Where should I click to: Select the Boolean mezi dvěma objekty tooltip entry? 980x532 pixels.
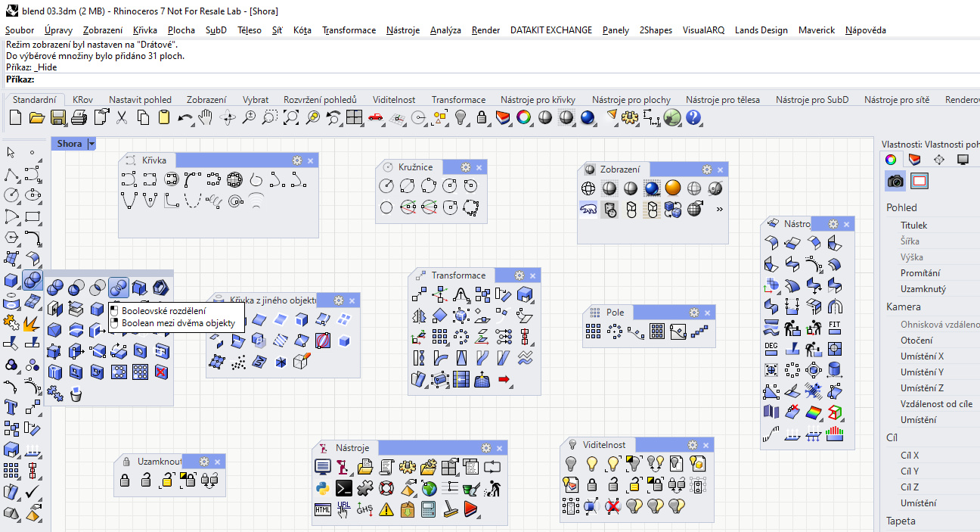click(x=178, y=322)
